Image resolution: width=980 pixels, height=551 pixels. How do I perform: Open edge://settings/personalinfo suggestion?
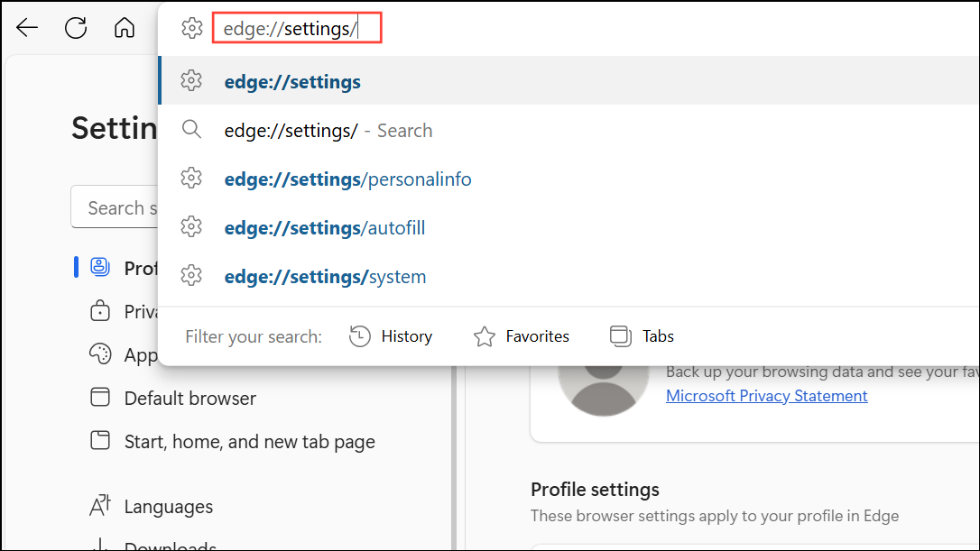(x=569, y=179)
